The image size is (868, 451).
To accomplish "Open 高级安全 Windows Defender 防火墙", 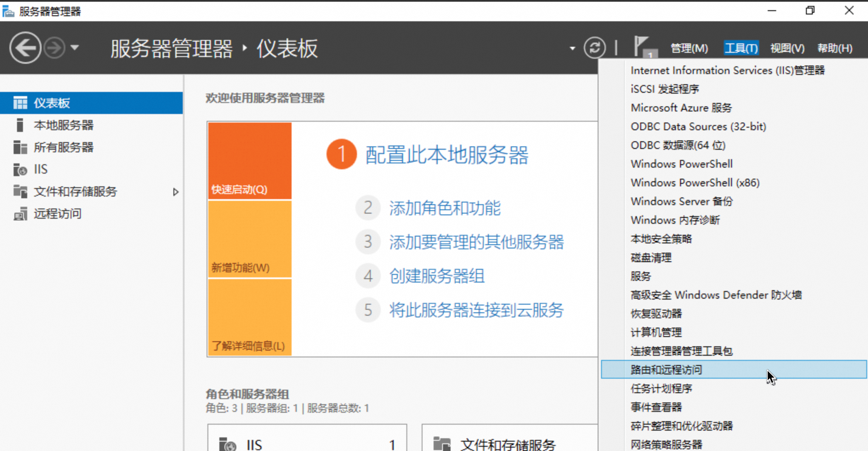I will coord(734,295).
